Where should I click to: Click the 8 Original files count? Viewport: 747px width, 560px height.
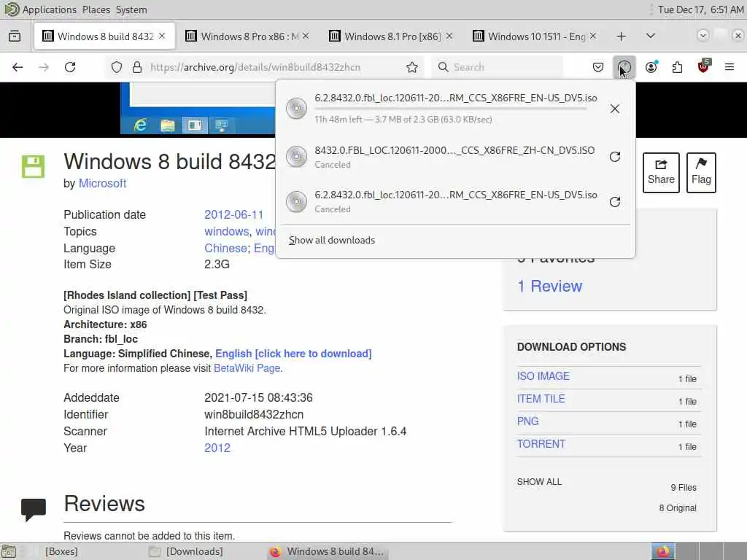678,508
